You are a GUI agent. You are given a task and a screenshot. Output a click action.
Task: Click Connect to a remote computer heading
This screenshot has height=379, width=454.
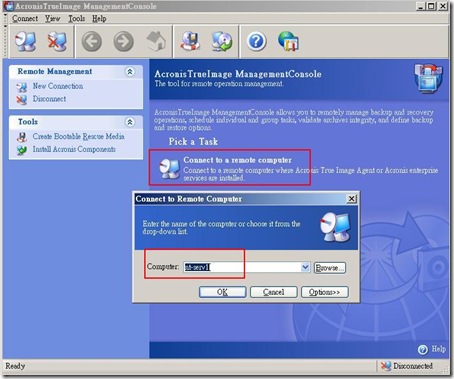coord(238,160)
